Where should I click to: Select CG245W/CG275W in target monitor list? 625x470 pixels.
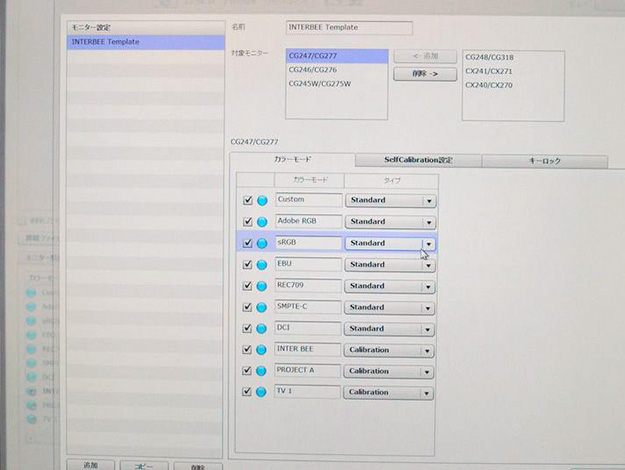coord(337,84)
